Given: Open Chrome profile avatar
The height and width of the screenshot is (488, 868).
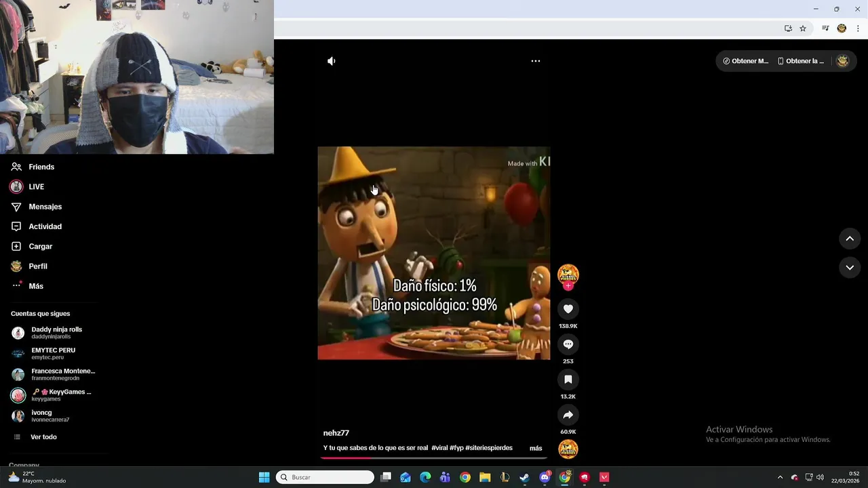Looking at the screenshot, I should (842, 28).
